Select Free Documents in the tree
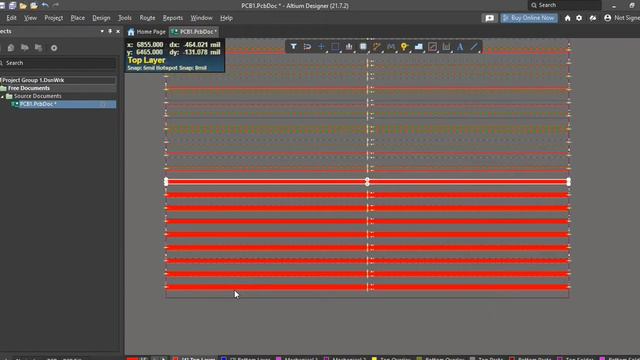This screenshot has height=360, width=640. click(29, 88)
